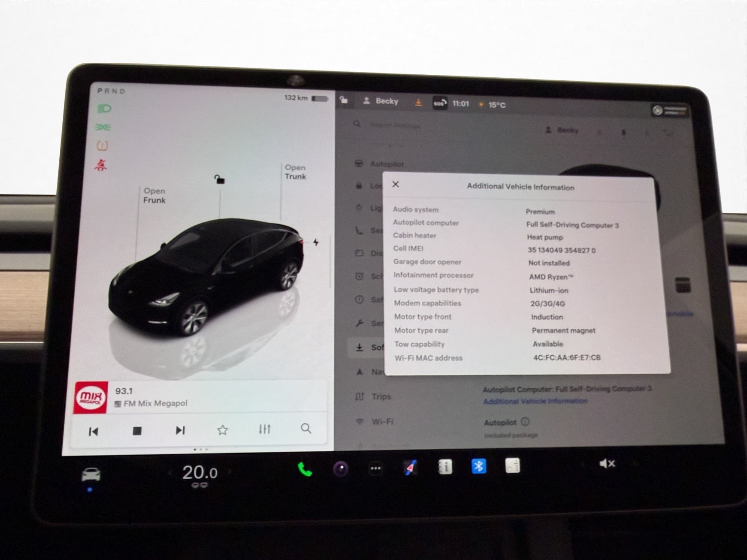
Task: Unmute the volume speaker icon
Action: pyautogui.click(x=607, y=464)
